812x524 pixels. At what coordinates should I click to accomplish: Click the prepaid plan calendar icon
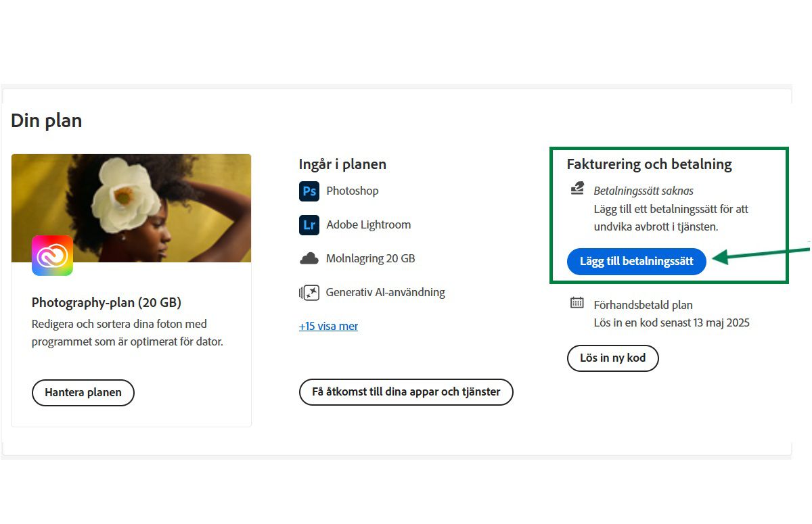[577, 303]
